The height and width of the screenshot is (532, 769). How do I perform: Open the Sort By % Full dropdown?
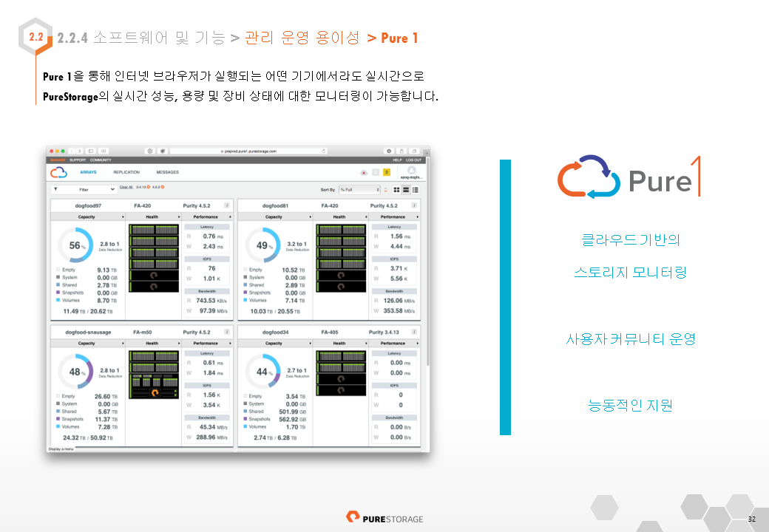click(x=359, y=190)
